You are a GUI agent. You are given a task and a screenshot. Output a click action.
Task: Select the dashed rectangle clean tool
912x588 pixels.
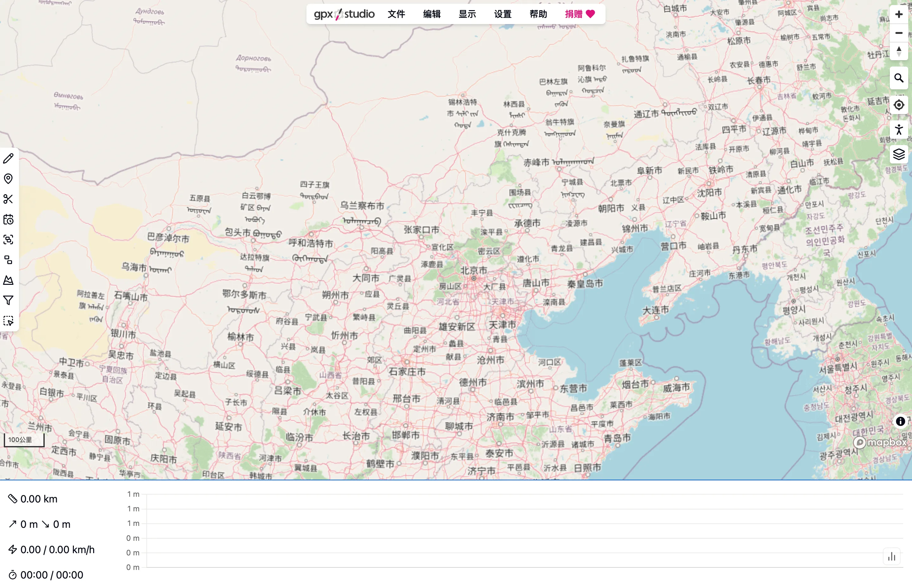9,321
